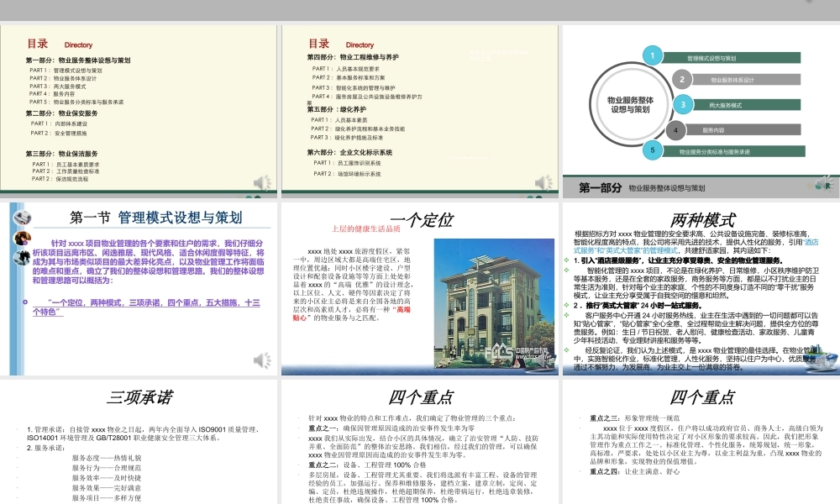Click the line 重点之二: 设备、工程管理100%合格
Viewport: 840px width, 504px height.
[x=368, y=465]
